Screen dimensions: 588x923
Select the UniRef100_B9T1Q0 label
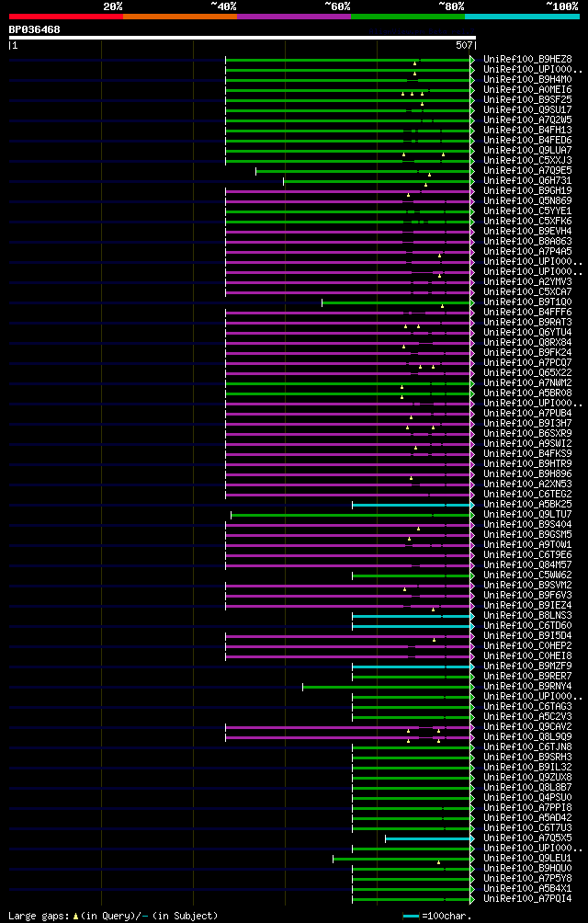pos(527,302)
